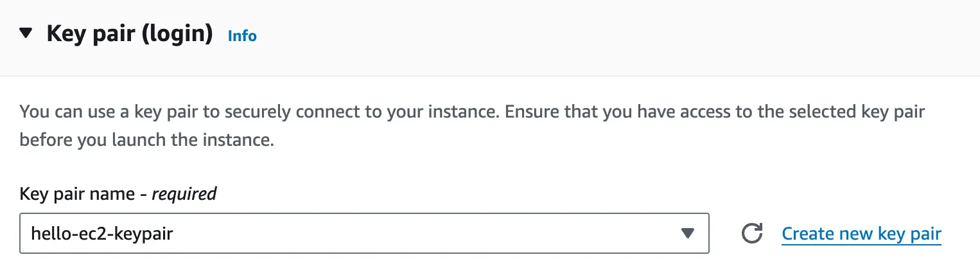Click the dropdown arrow in key pair field
The width and height of the screenshot is (980, 275).
(x=687, y=234)
